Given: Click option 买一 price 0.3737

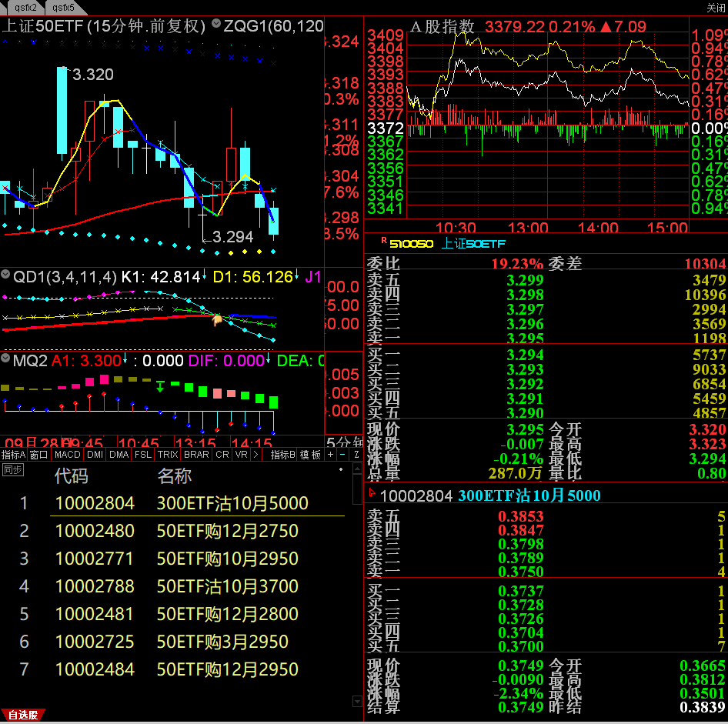Looking at the screenshot, I should pyautogui.click(x=520, y=591).
